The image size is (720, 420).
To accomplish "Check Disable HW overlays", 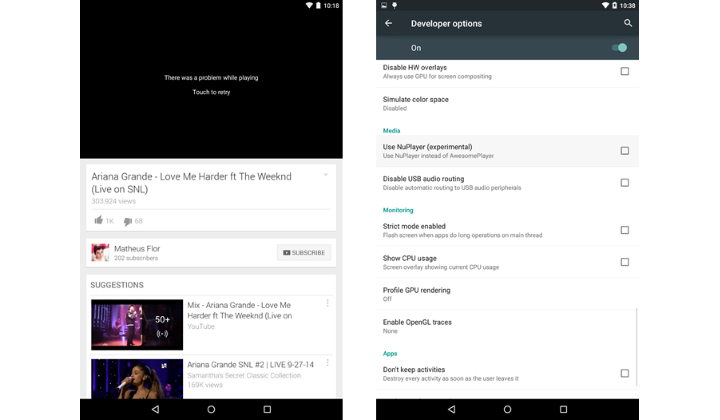I will tap(624, 71).
